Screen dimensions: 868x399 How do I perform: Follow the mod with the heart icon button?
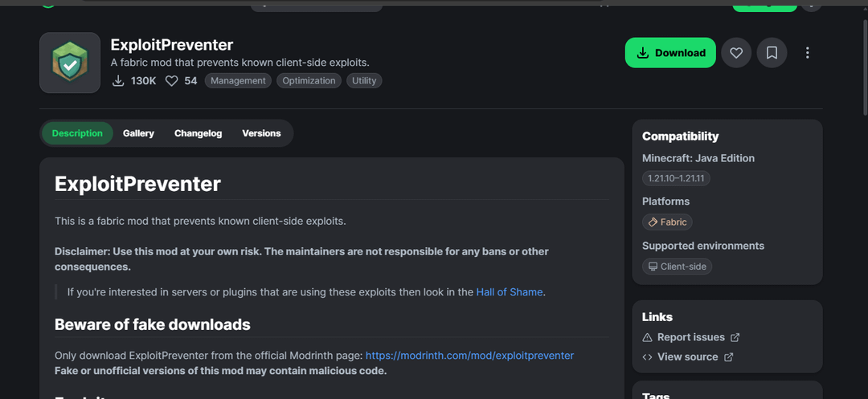point(736,53)
